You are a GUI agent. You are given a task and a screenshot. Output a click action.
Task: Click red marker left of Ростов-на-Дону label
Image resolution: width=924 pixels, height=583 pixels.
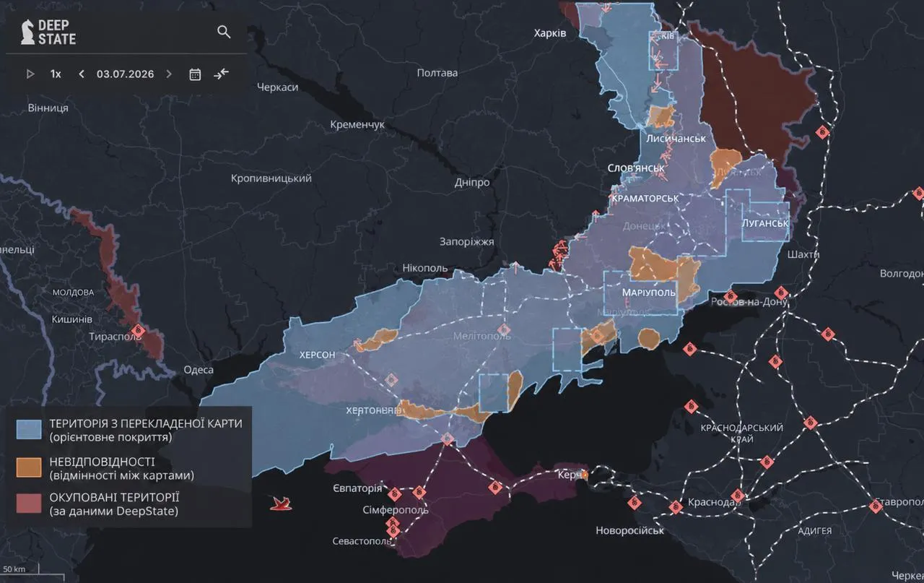[x=731, y=296]
